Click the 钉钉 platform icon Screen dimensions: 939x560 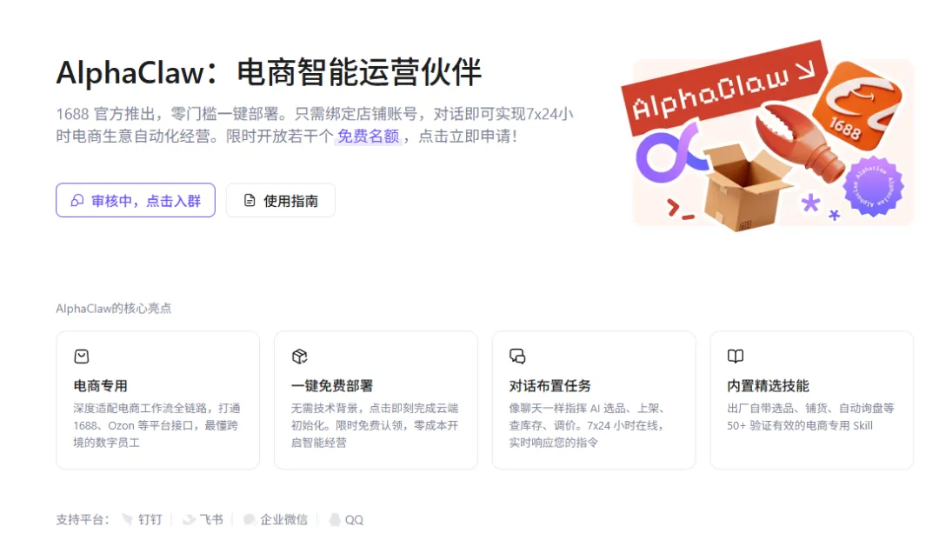[127, 519]
